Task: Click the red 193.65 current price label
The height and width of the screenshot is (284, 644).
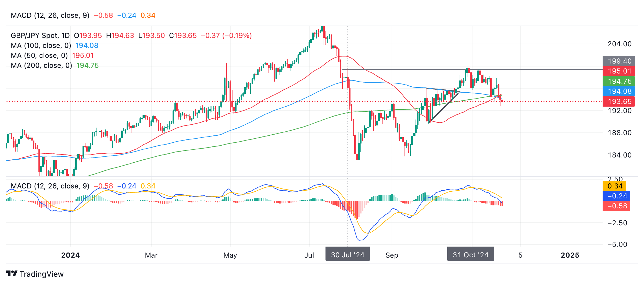Action: 619,101
